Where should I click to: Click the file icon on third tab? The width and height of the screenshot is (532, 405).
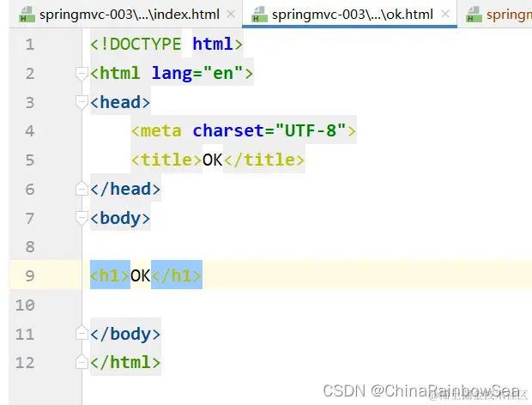(x=474, y=15)
